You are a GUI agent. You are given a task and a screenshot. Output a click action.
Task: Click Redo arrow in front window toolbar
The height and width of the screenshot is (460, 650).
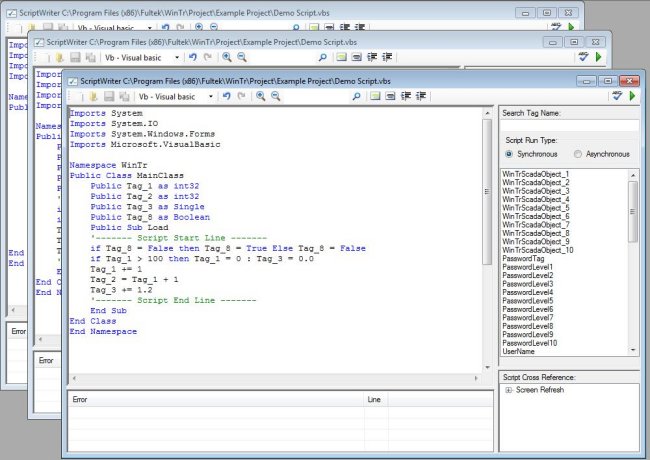click(x=242, y=96)
